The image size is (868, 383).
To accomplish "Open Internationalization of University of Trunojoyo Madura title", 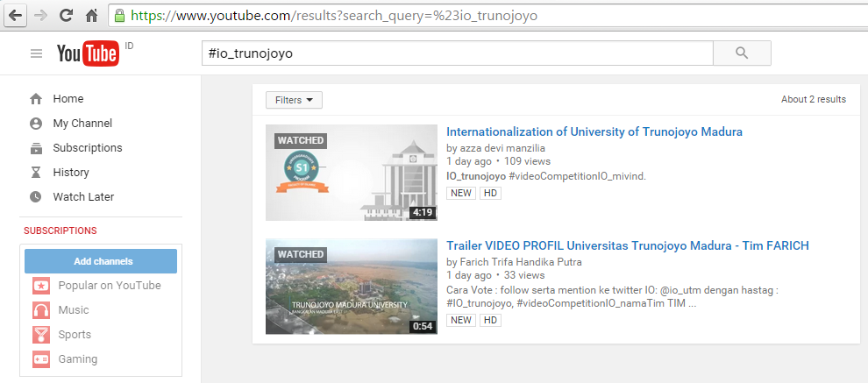I will (594, 131).
